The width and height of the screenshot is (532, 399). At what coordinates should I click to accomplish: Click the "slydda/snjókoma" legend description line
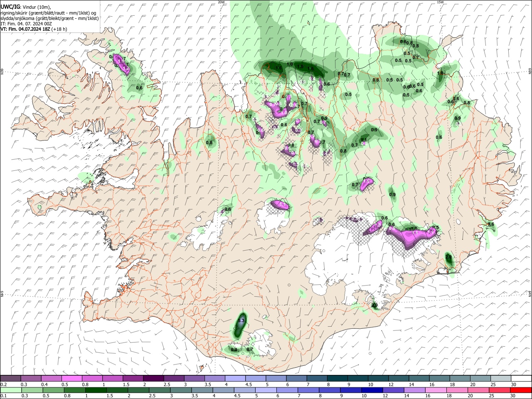tap(49, 18)
